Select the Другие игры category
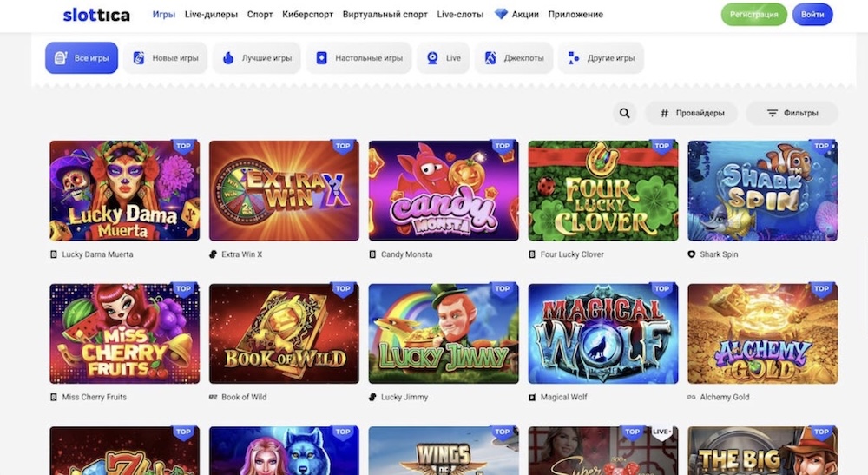 click(601, 58)
